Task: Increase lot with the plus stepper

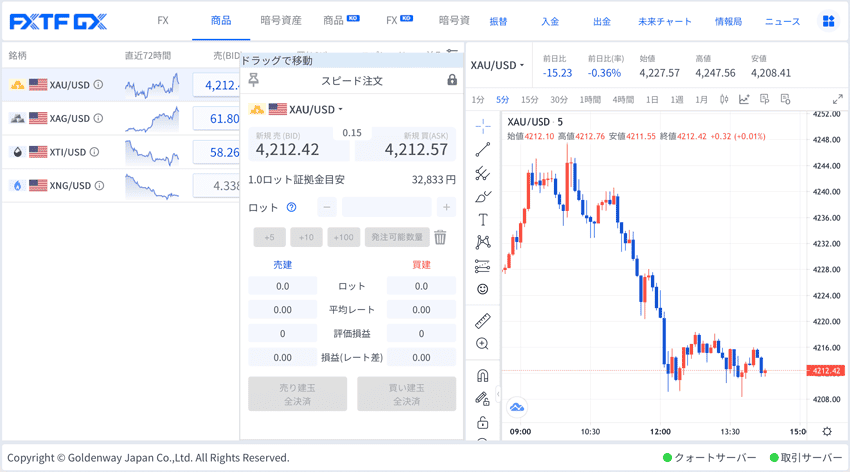Action: [446, 207]
